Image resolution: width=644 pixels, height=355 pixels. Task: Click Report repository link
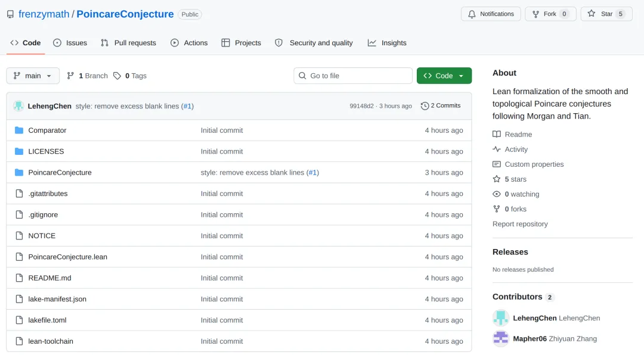pyautogui.click(x=520, y=224)
